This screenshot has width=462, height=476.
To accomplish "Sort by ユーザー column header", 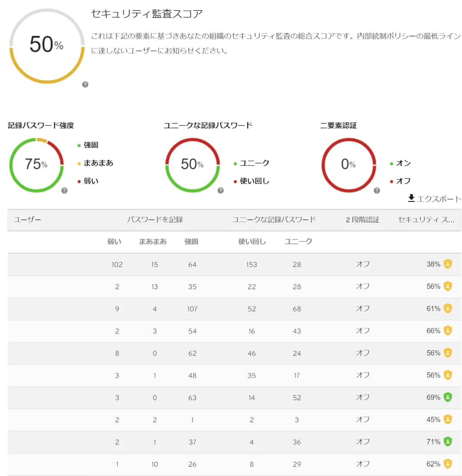I will 27,220.
